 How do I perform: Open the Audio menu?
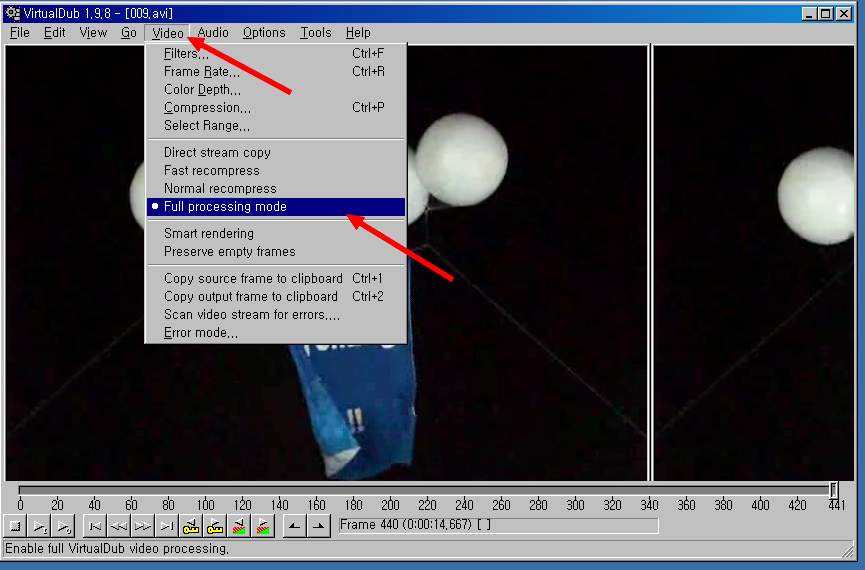(x=213, y=33)
